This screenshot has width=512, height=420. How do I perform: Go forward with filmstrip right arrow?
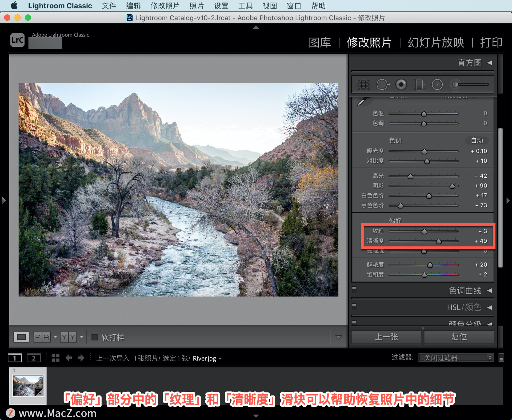(x=81, y=358)
